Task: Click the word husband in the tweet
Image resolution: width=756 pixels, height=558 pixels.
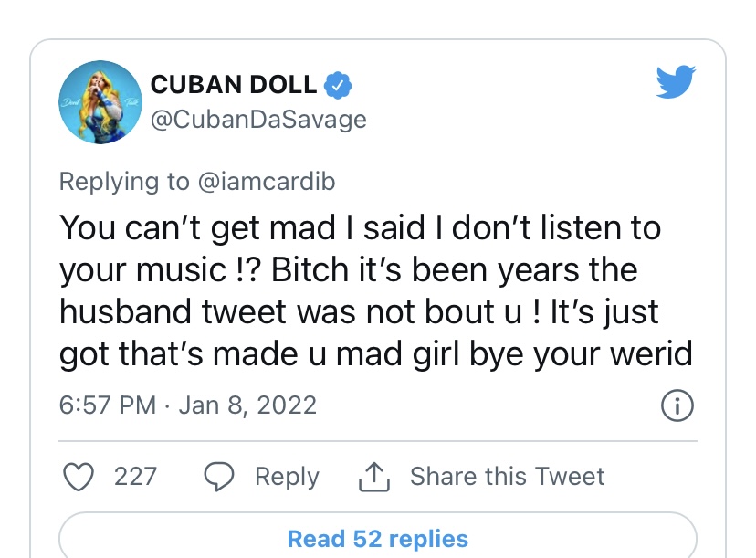Action: [125, 311]
